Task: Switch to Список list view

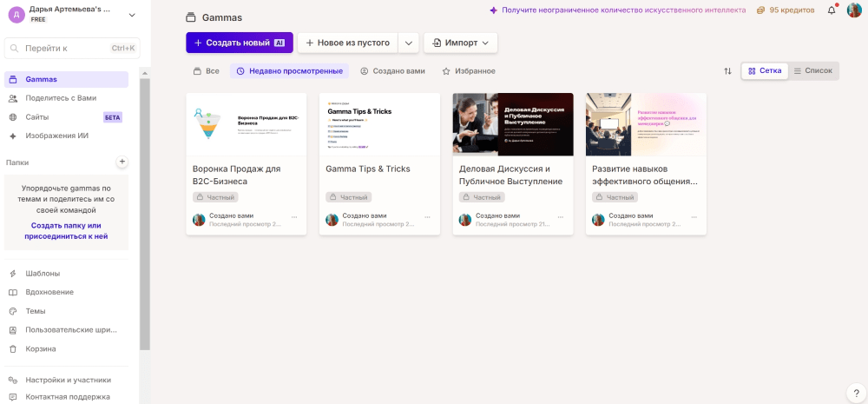Action: point(813,71)
